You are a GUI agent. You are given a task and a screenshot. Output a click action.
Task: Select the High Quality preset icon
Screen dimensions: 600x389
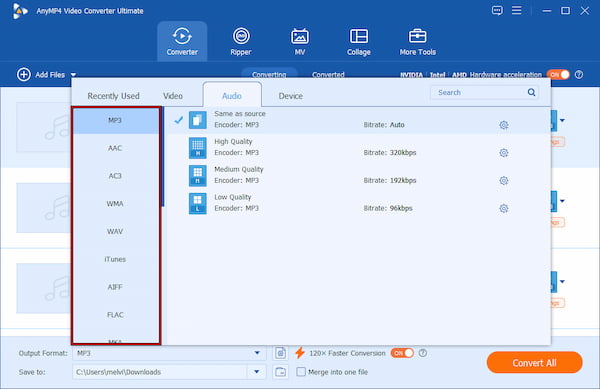pyautogui.click(x=197, y=148)
